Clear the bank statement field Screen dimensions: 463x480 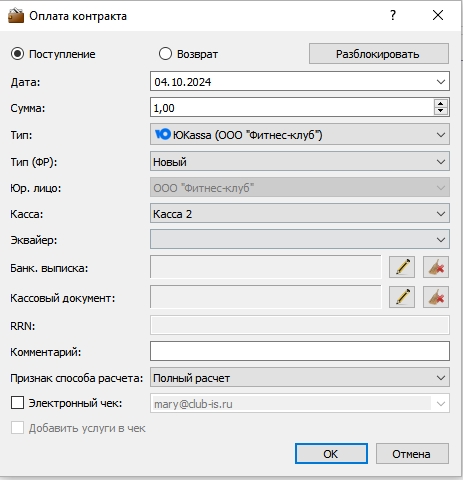(x=436, y=267)
